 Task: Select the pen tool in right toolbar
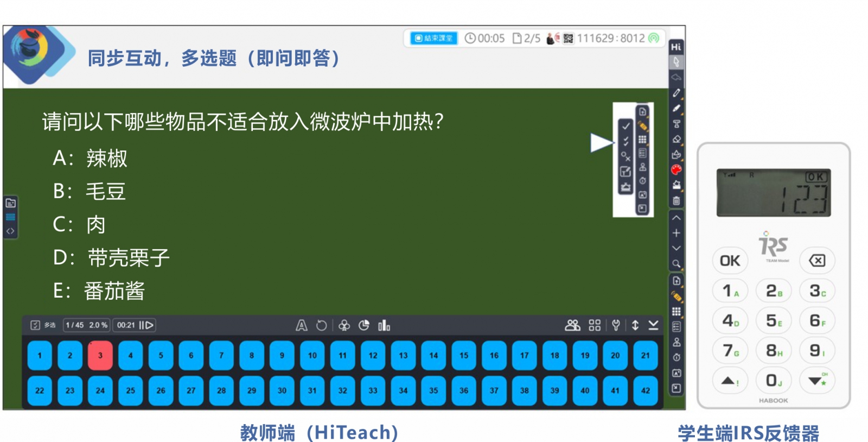[x=676, y=93]
